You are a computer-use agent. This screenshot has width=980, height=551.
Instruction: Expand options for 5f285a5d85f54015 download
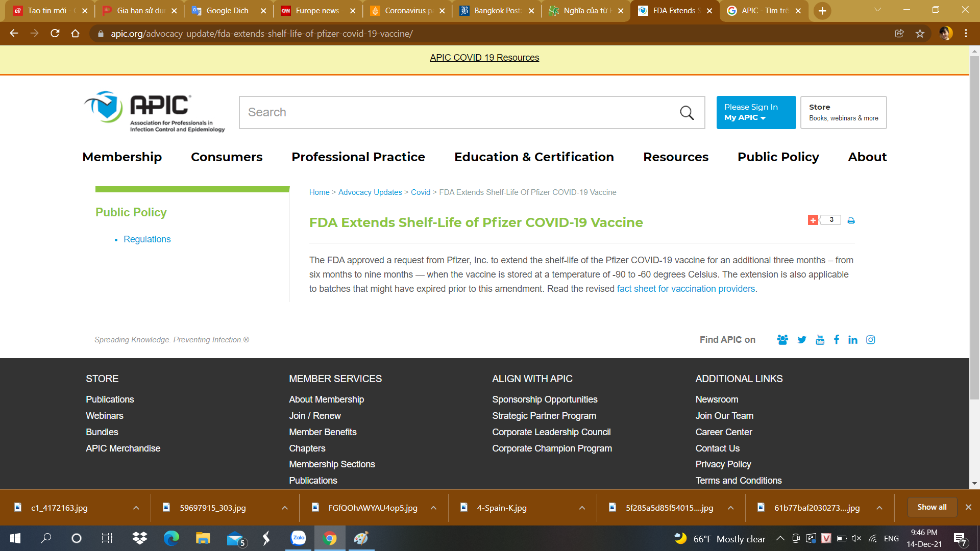pyautogui.click(x=730, y=508)
